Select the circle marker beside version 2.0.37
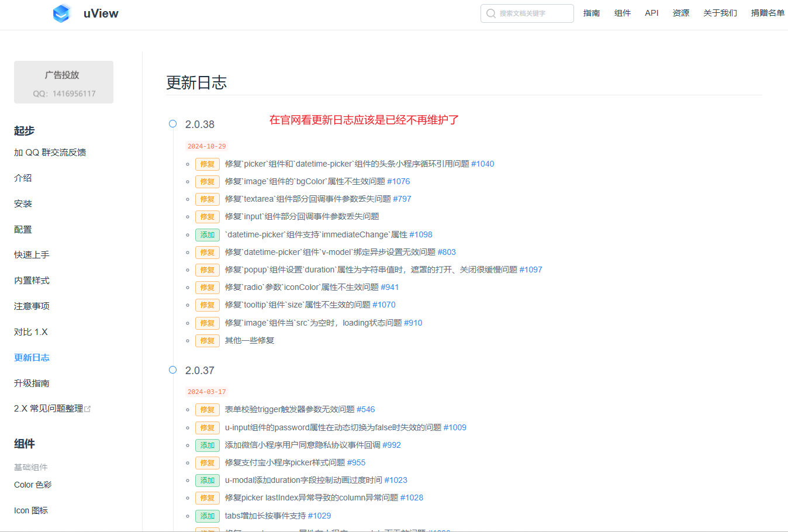Viewport: 788px width, 532px height. click(x=172, y=369)
